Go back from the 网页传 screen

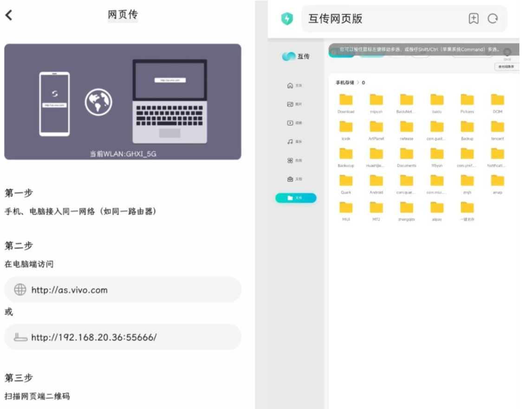pos(9,15)
